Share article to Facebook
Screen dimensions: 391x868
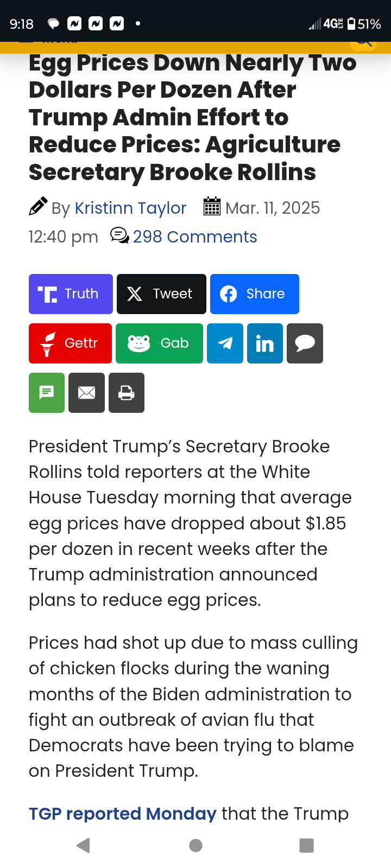[x=255, y=294]
